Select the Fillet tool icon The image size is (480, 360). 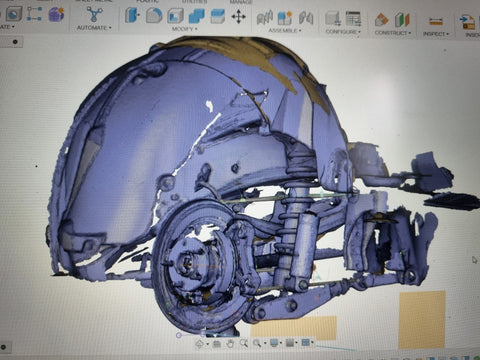point(154,15)
